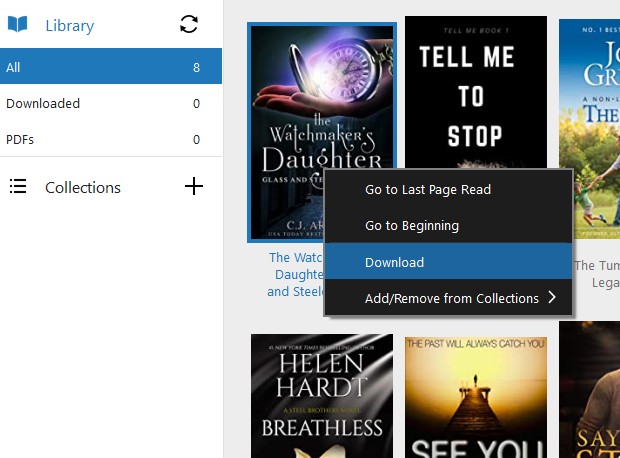The width and height of the screenshot is (620, 458).
Task: Open Helen Hardt Breathless book cover
Action: coord(322,396)
